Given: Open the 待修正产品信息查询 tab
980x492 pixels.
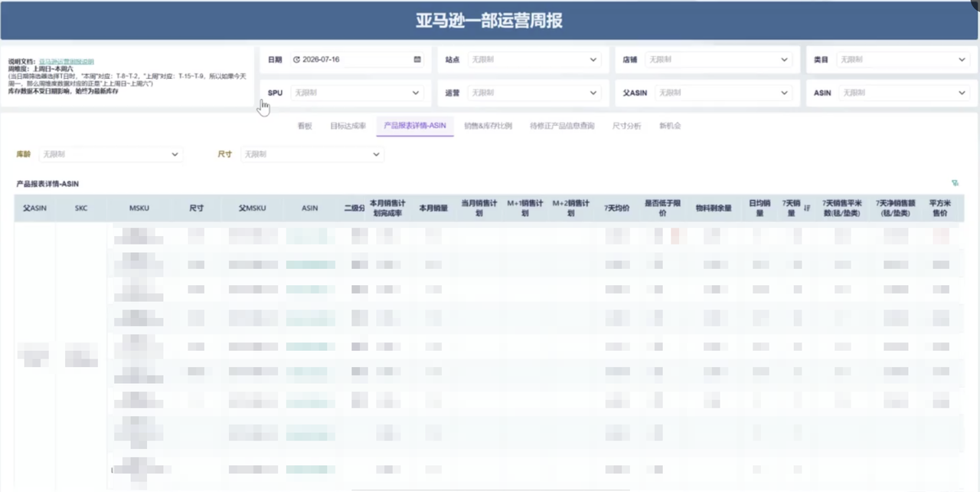Looking at the screenshot, I should pyautogui.click(x=562, y=126).
